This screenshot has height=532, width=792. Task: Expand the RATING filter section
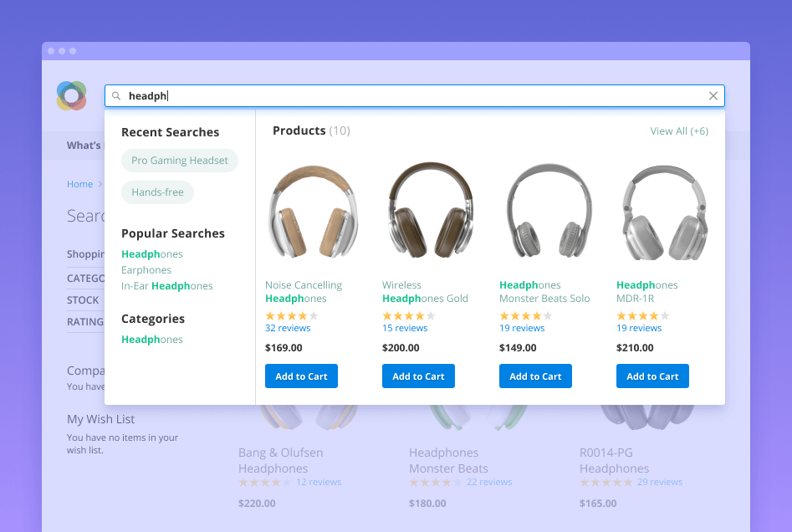point(85,321)
